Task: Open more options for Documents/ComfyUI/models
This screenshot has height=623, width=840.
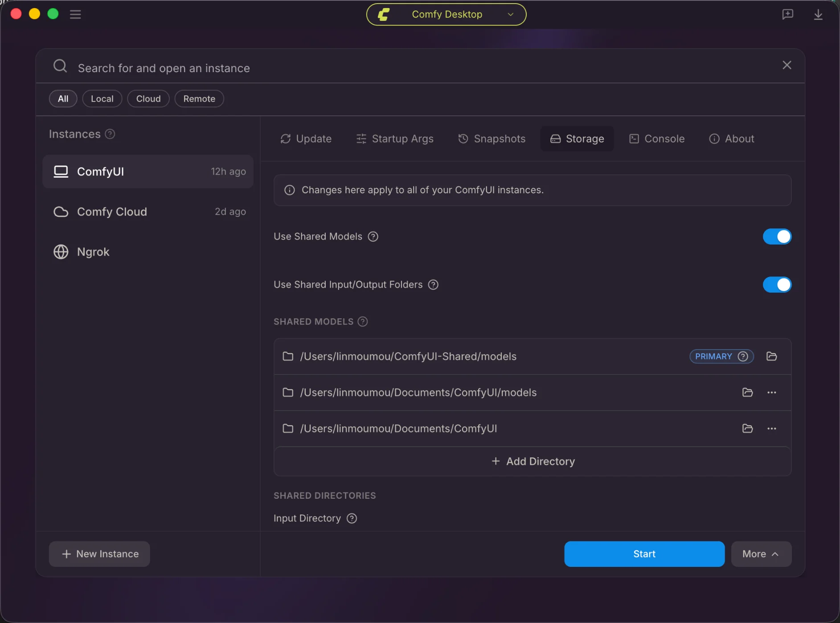Action: (x=771, y=392)
